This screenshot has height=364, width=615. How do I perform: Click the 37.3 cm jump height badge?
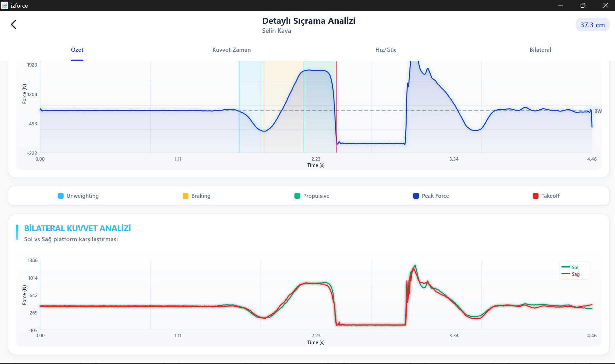(592, 25)
